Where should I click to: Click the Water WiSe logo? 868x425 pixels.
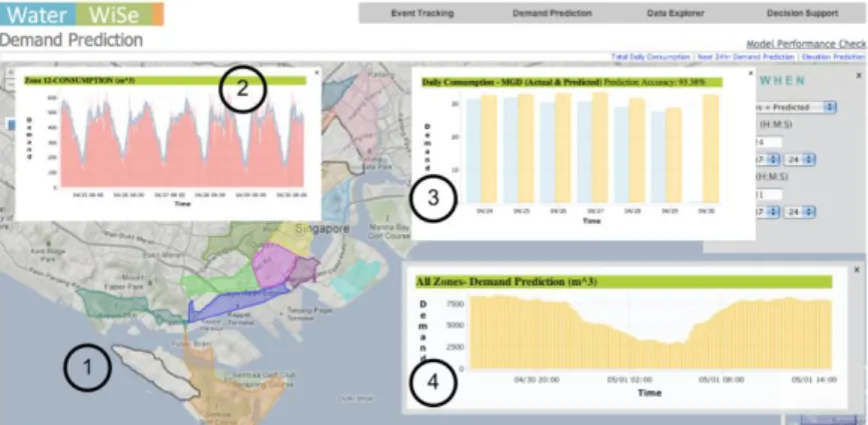(82, 14)
